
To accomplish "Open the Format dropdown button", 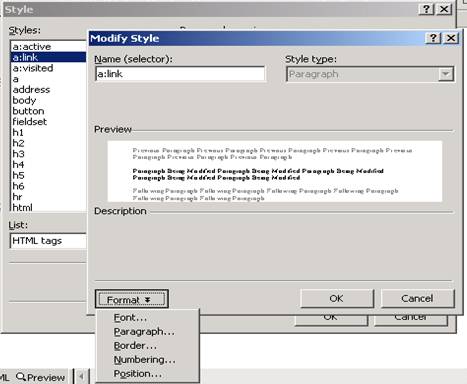I will (x=132, y=299).
